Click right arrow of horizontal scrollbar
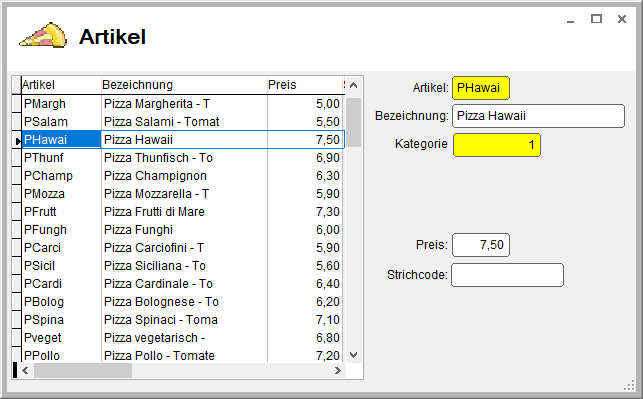643x399 pixels. 337,370
